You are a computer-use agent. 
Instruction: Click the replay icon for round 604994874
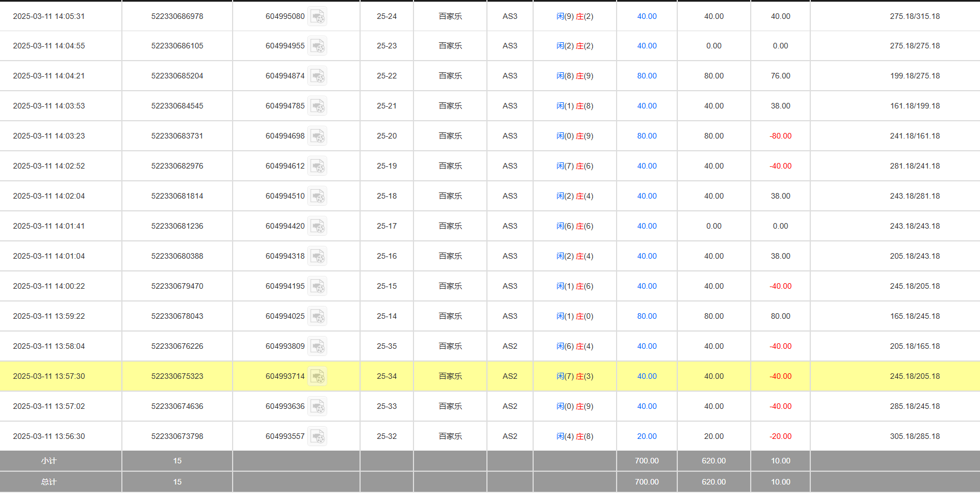tap(317, 76)
